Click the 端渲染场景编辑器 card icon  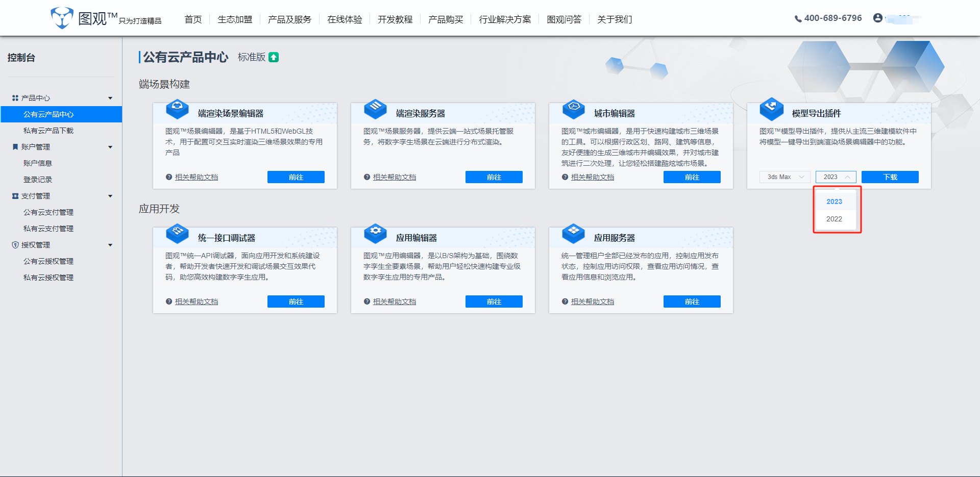[x=177, y=108]
